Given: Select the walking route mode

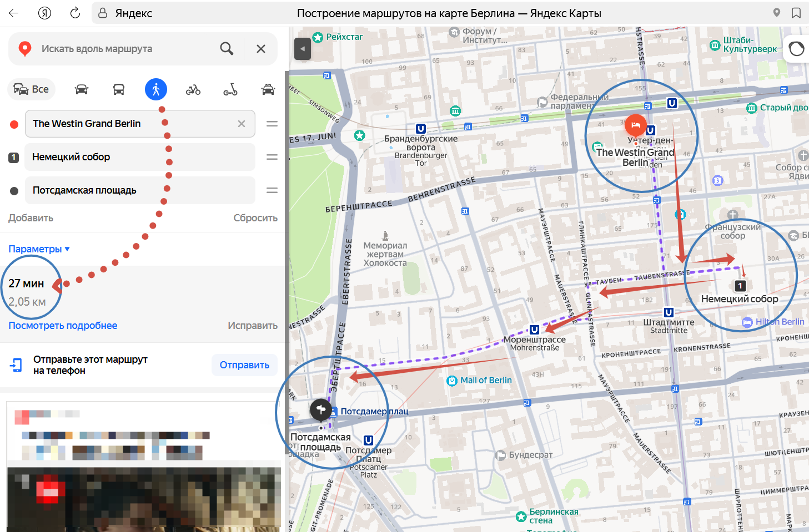Looking at the screenshot, I should tap(156, 89).
